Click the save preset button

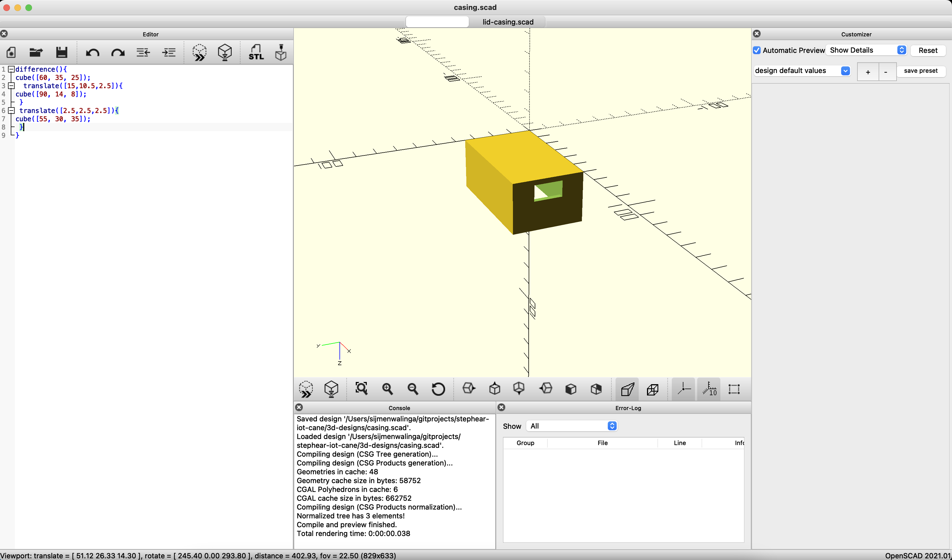tap(921, 71)
